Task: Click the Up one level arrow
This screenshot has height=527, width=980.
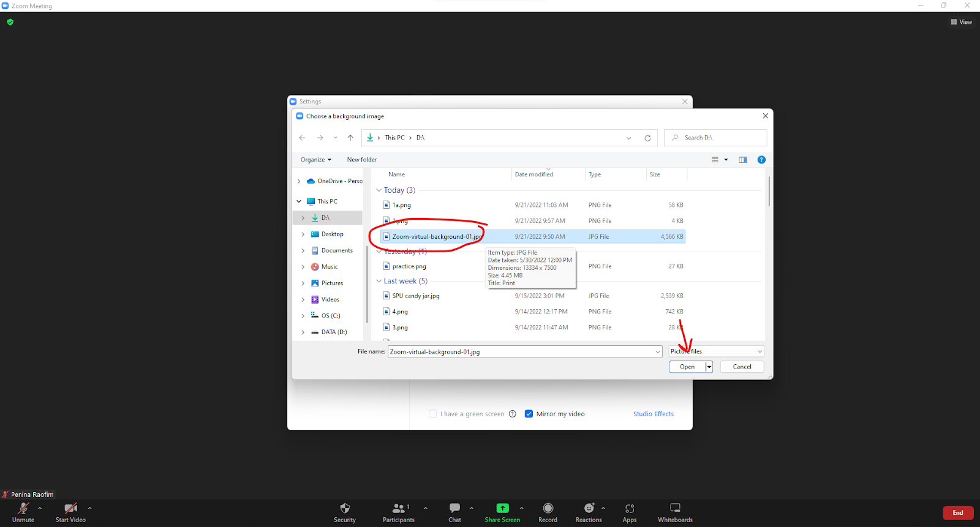Action: pyautogui.click(x=350, y=138)
